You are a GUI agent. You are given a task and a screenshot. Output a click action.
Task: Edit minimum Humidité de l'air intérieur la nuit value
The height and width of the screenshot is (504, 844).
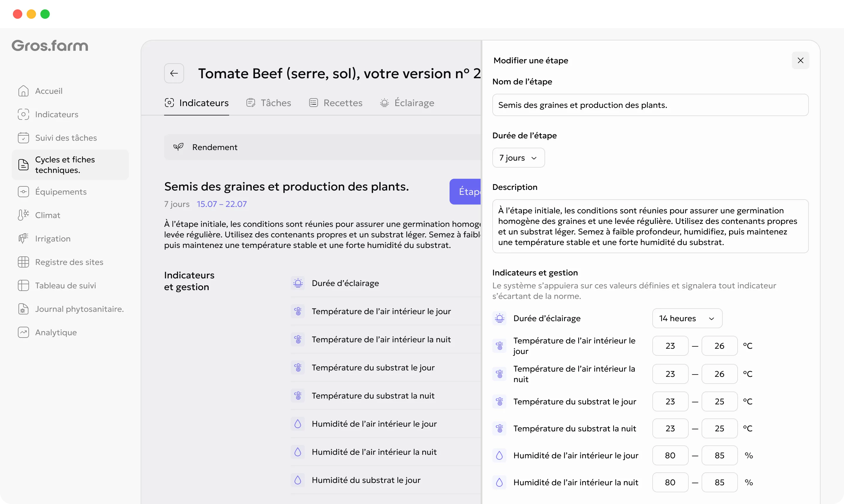(x=670, y=483)
